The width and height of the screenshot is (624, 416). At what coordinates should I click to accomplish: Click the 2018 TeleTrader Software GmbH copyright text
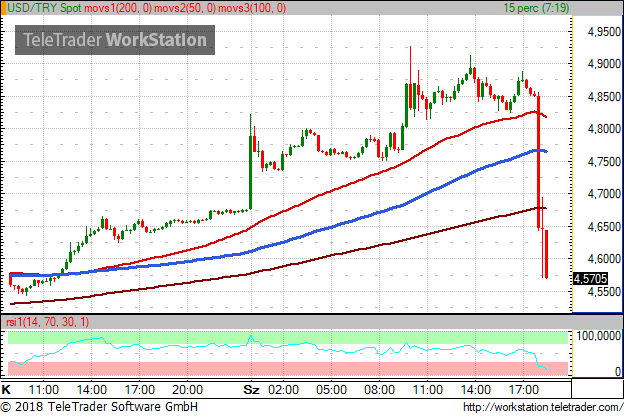99,407
